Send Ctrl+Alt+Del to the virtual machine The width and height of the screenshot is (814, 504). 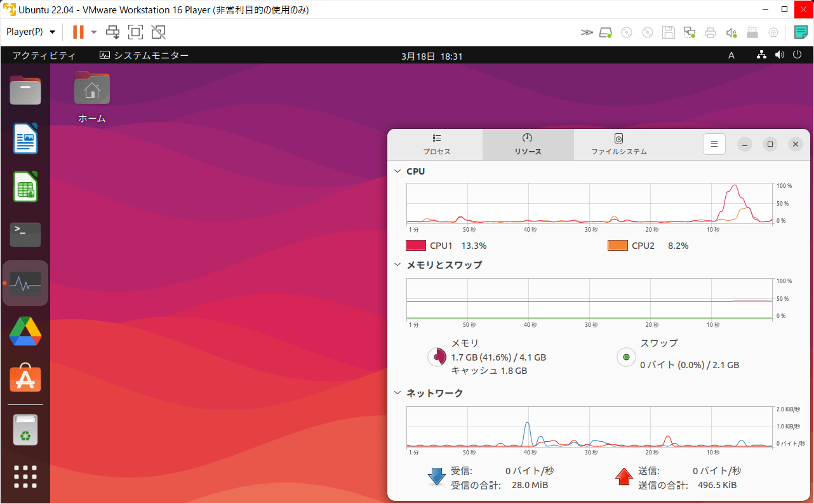[x=113, y=32]
